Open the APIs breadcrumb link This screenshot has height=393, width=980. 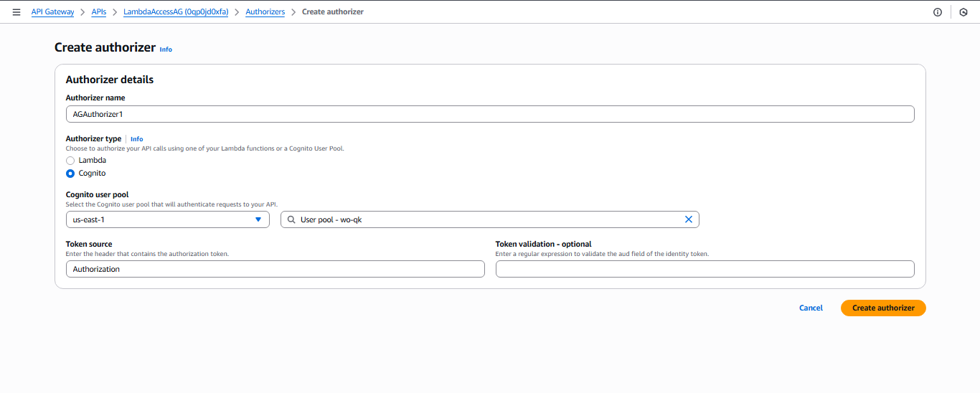[x=99, y=12]
